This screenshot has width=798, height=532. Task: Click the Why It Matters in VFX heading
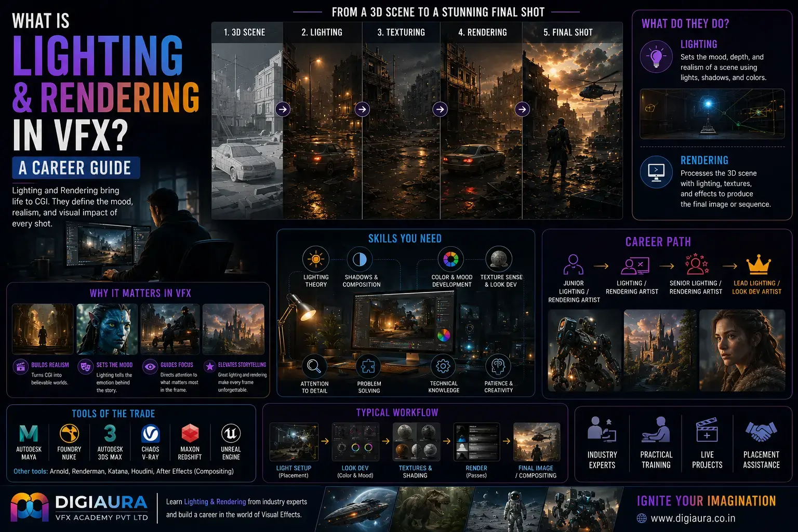click(140, 293)
